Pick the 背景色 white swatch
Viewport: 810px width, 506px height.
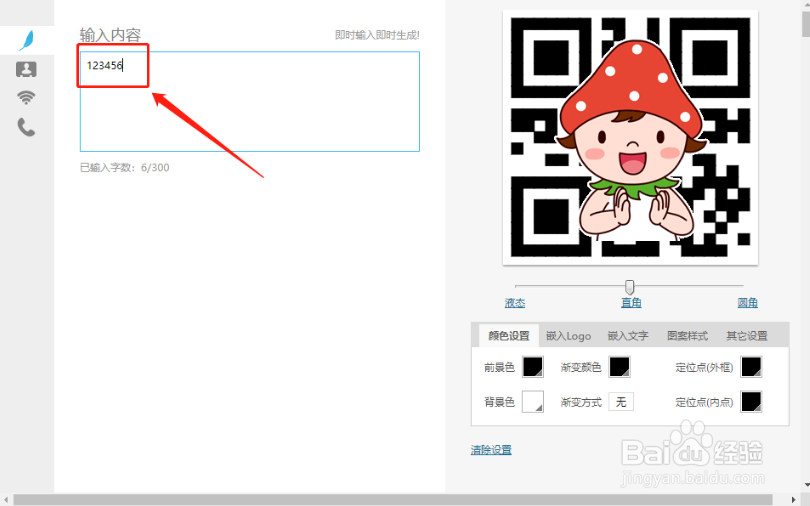click(x=533, y=402)
